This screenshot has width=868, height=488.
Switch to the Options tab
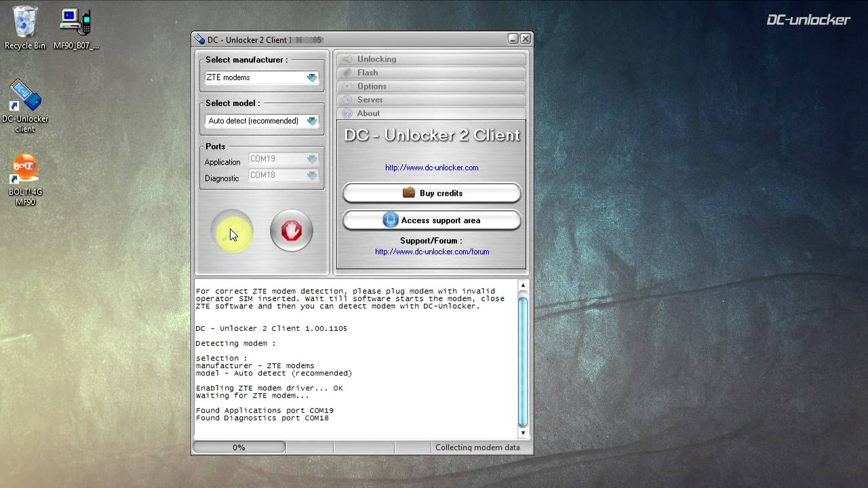click(431, 86)
